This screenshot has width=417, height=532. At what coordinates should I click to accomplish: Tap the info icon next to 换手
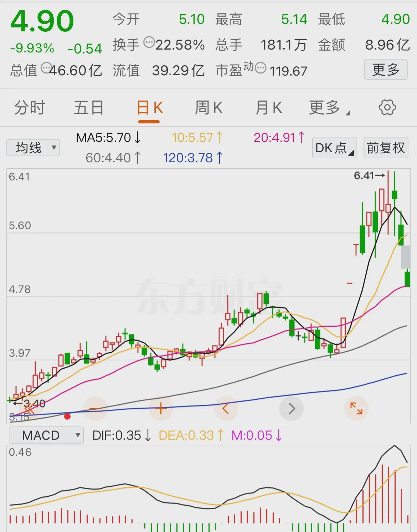tap(149, 43)
